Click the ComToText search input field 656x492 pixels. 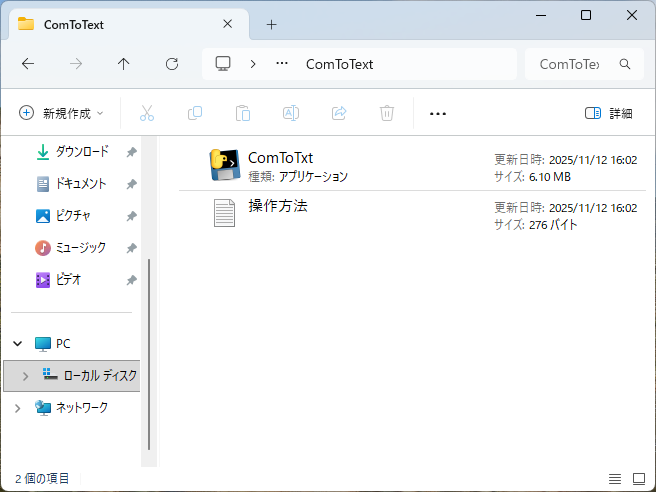570,64
